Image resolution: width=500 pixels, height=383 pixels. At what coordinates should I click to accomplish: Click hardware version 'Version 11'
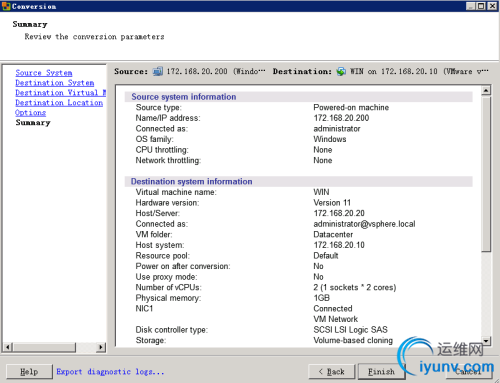pyautogui.click(x=332, y=203)
